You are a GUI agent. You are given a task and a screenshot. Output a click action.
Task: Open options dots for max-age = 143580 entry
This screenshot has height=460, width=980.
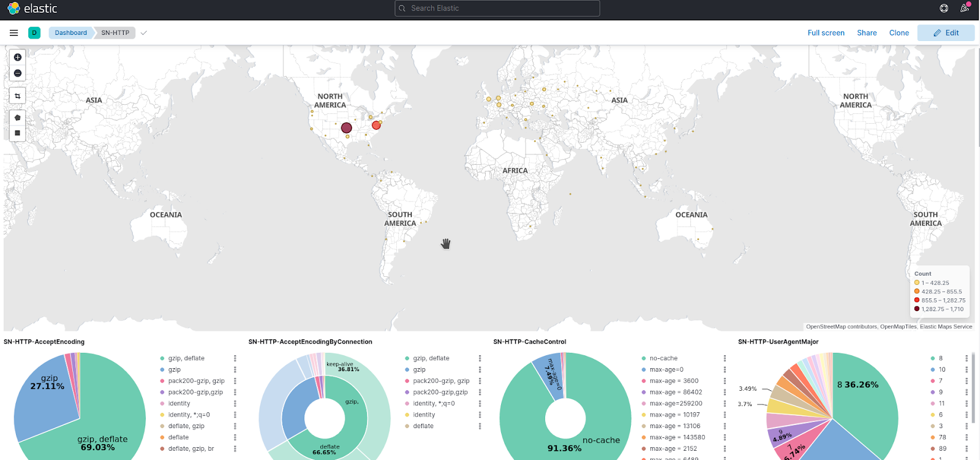point(725,438)
